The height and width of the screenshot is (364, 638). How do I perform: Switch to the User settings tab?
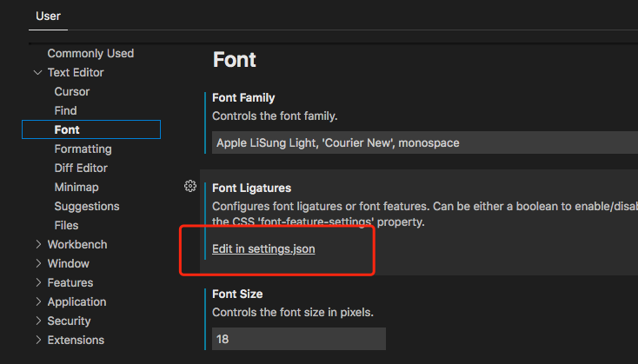pos(48,15)
